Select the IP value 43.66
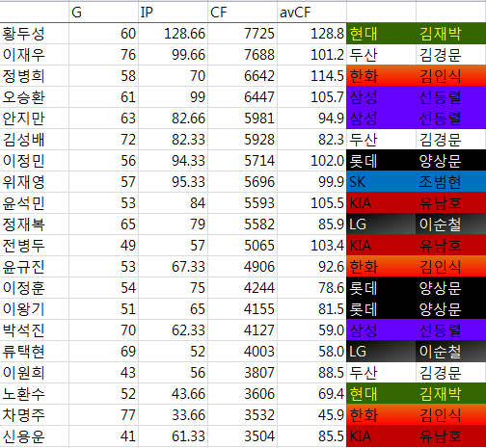This screenshot has height=448, width=486. click(173, 394)
